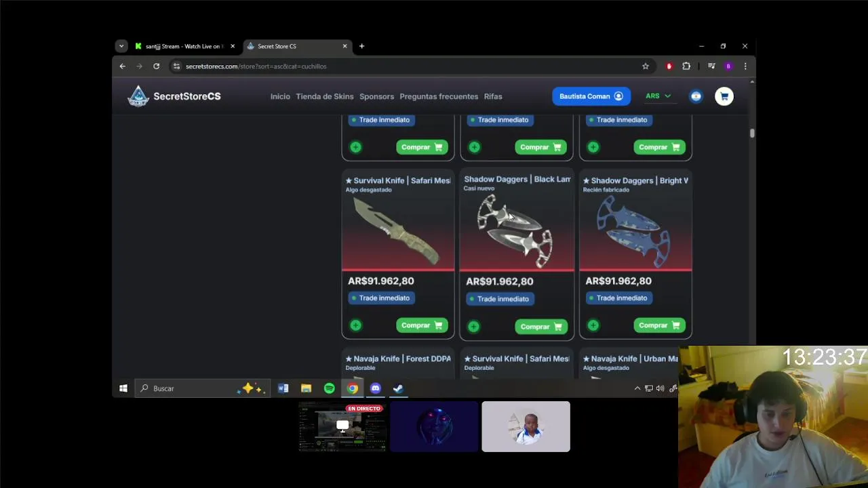The width and height of the screenshot is (868, 488).
Task: Open Discord from the taskbar
Action: (x=376, y=388)
